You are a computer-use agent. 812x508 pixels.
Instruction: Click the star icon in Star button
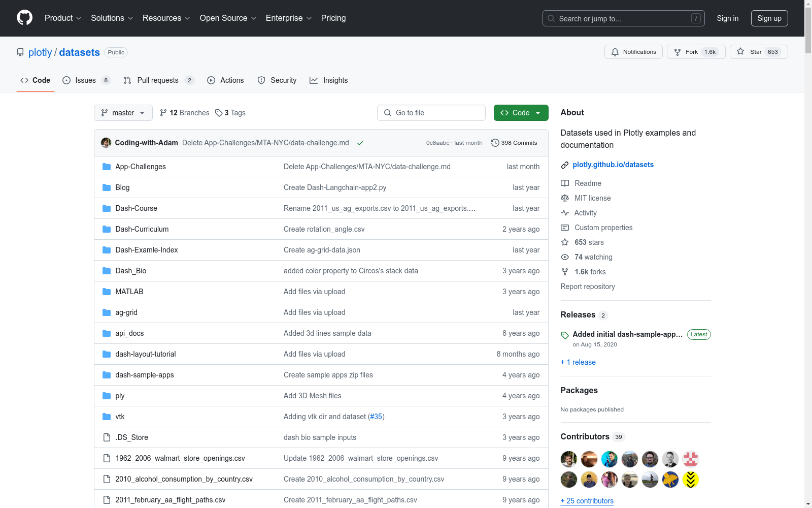click(740, 52)
